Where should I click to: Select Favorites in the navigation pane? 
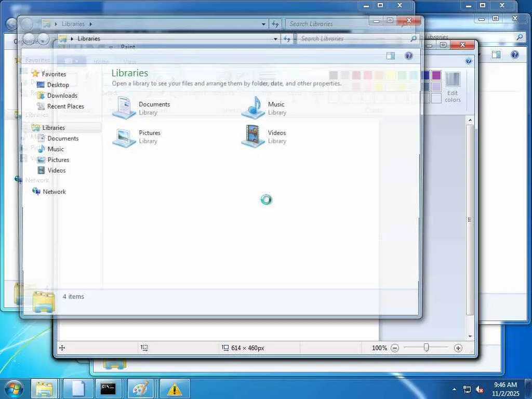(54, 74)
